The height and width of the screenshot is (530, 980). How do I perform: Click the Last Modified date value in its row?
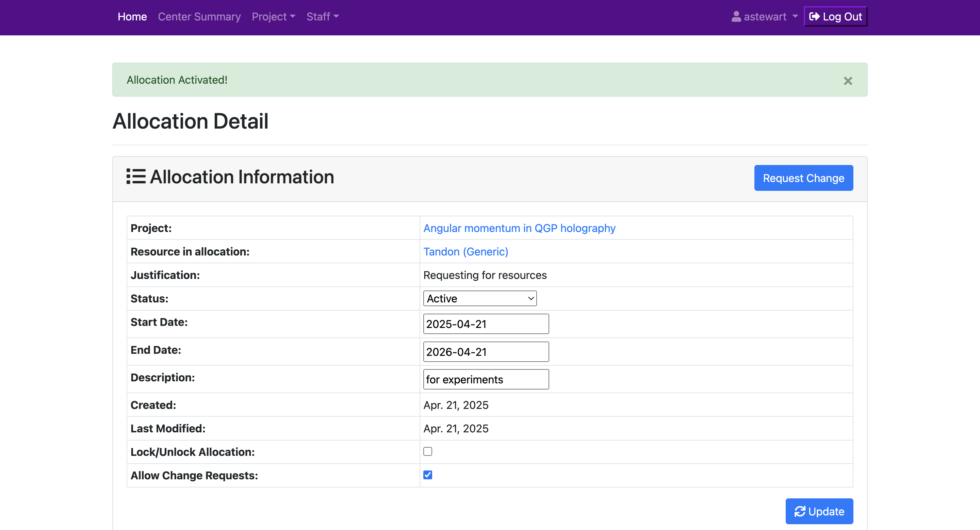pos(456,429)
